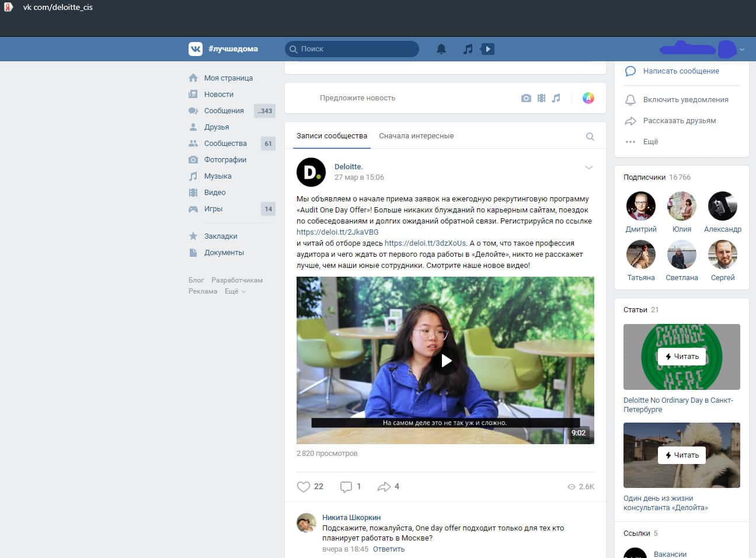
Task: Click search icon in community posts
Action: coord(590,137)
